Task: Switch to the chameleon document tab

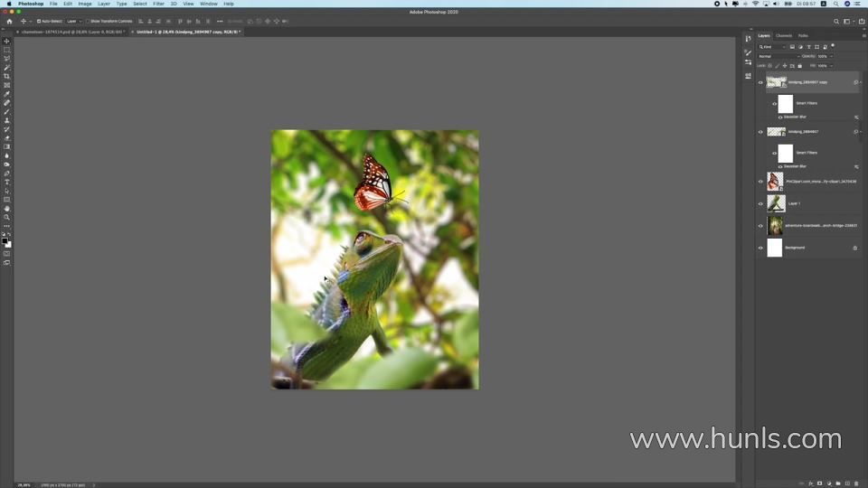Action: click(x=71, y=32)
